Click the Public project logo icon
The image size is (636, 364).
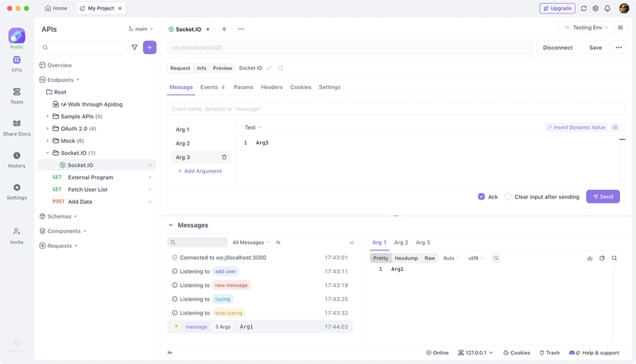[x=17, y=36]
